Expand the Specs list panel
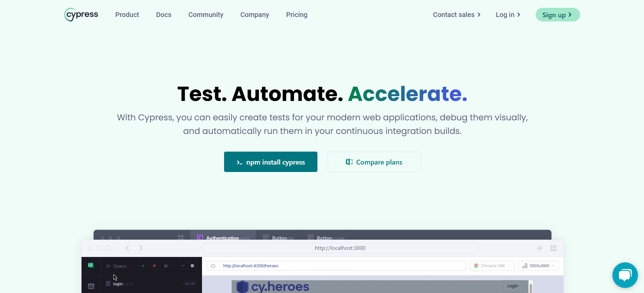Image resolution: width=644 pixels, height=293 pixels. pyautogui.click(x=116, y=266)
